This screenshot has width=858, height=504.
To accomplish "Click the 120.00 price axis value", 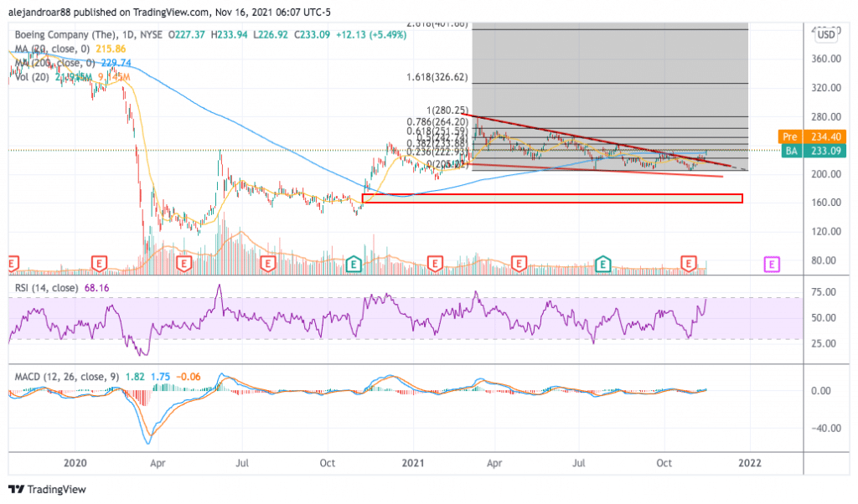I will coord(825,231).
